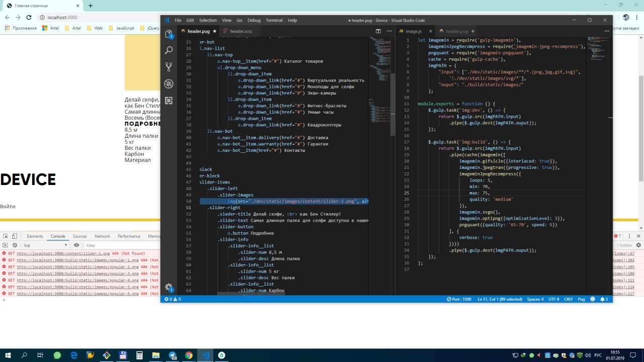Change language mode Pug in status bar

581,299
